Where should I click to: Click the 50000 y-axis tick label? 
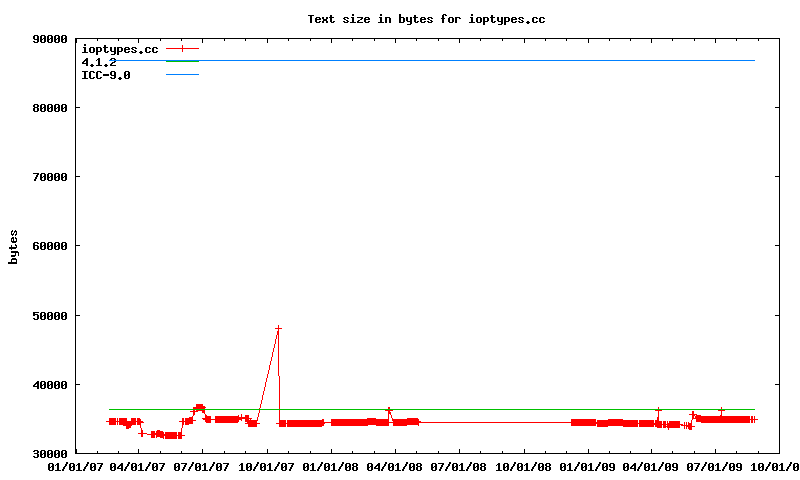click(49, 316)
